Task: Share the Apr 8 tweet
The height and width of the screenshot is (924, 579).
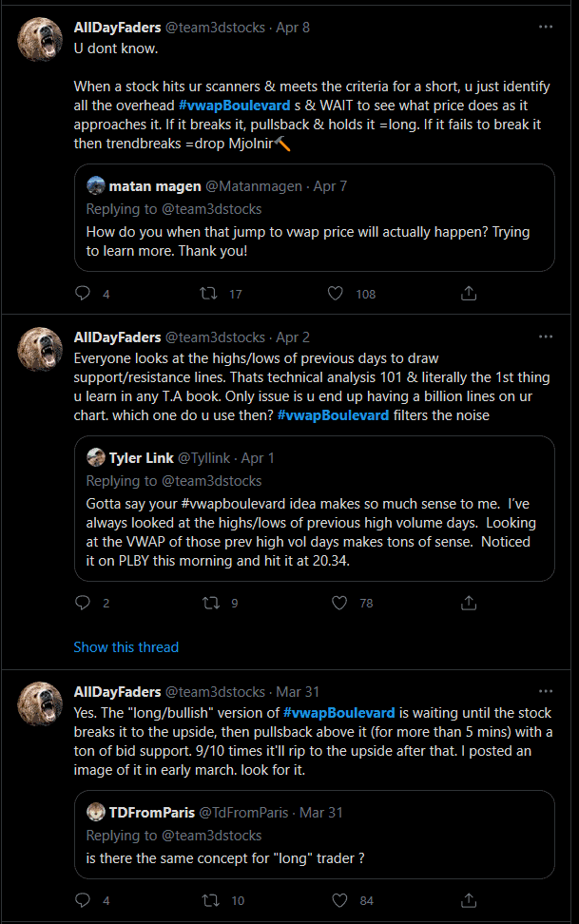Action: point(468,294)
